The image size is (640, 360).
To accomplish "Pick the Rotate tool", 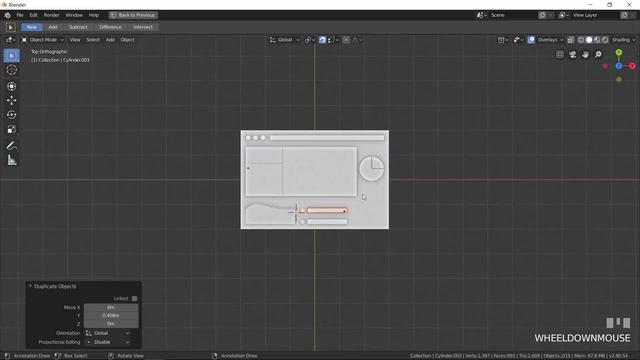I will [11, 115].
